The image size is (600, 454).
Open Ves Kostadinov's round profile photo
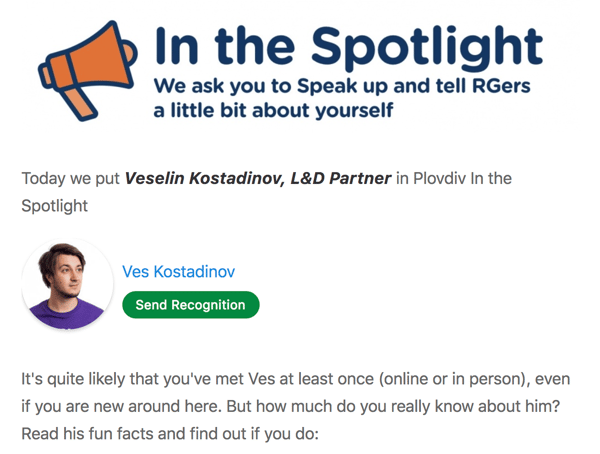pyautogui.click(x=67, y=284)
